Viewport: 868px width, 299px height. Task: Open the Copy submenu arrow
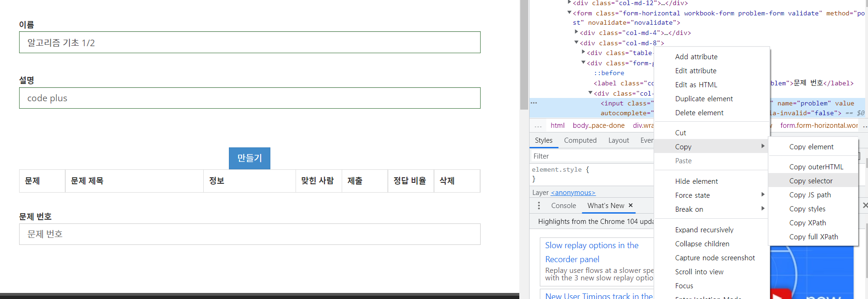[763, 146]
